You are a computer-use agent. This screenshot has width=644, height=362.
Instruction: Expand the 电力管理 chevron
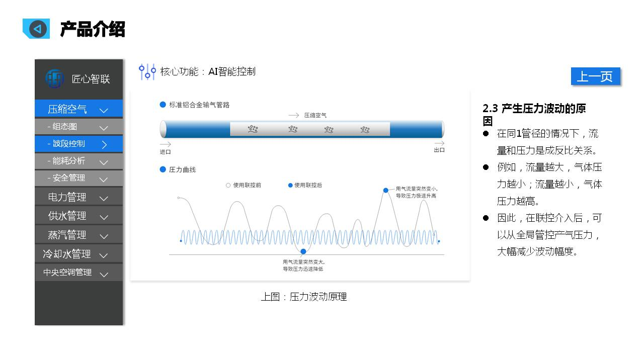tap(104, 198)
